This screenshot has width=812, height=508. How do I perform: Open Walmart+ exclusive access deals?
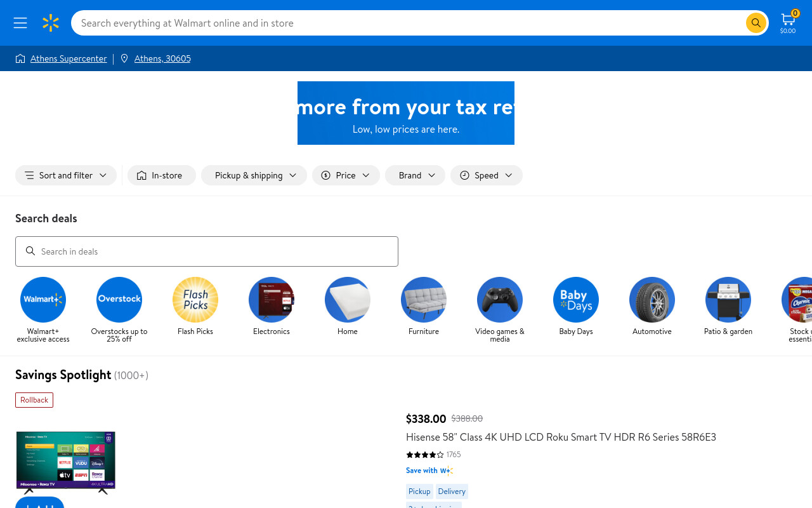(43, 310)
